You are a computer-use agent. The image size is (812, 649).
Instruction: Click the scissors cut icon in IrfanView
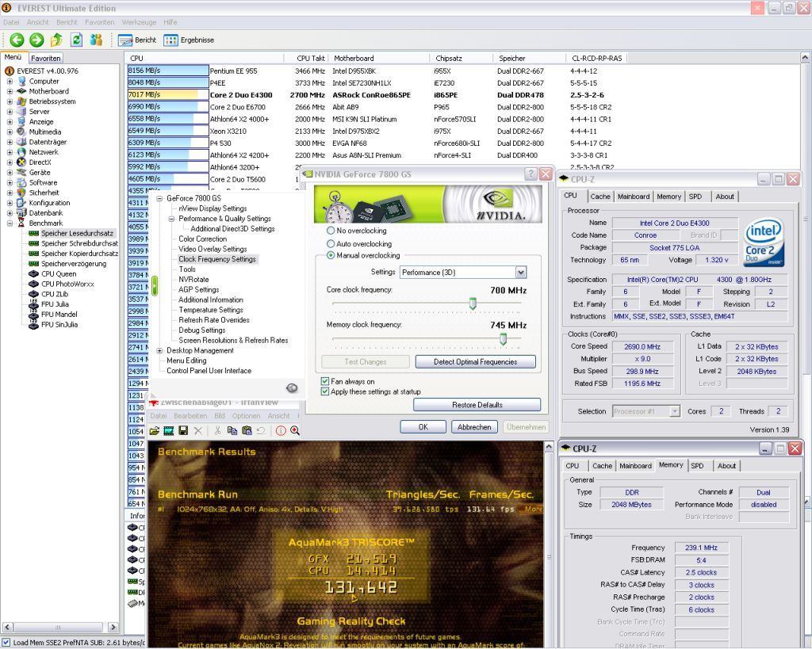217,430
